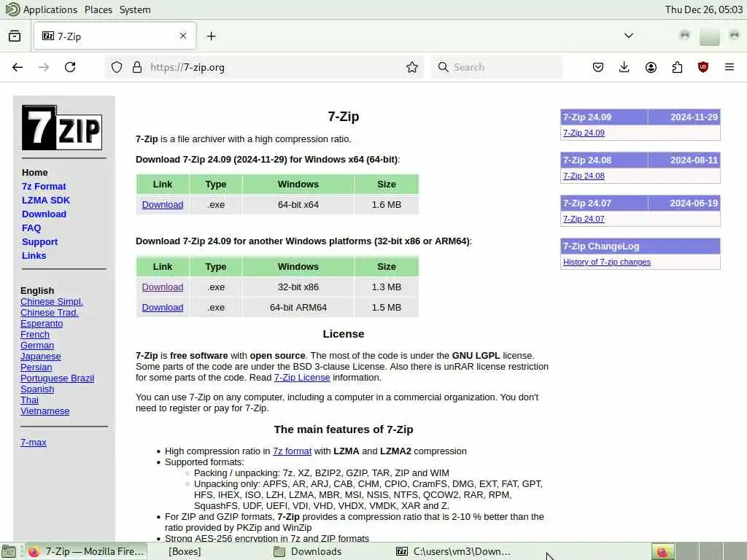747x560 pixels.
Task: Expand the list all tabs chevron
Action: click(x=629, y=36)
